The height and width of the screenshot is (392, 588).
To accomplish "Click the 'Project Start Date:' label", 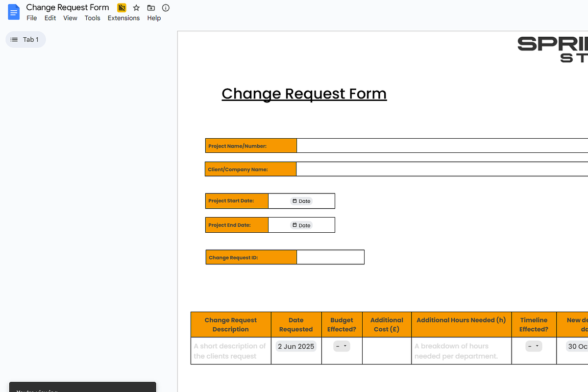I will [231, 201].
